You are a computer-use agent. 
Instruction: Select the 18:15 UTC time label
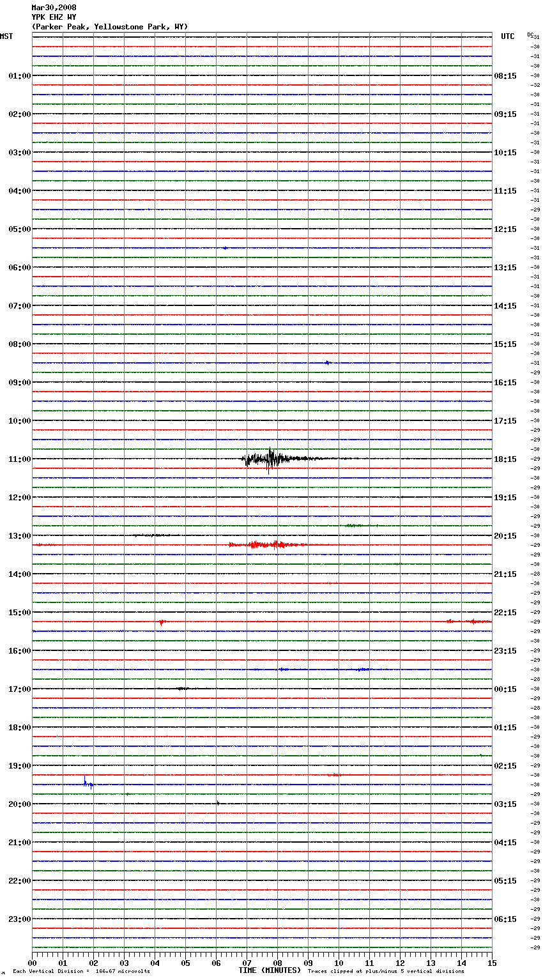(x=505, y=459)
